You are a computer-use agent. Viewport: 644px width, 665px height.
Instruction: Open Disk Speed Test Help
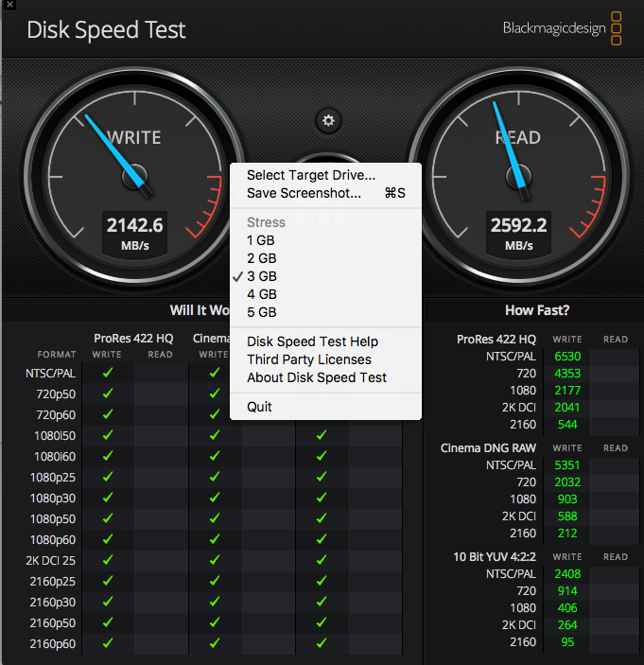(325, 341)
